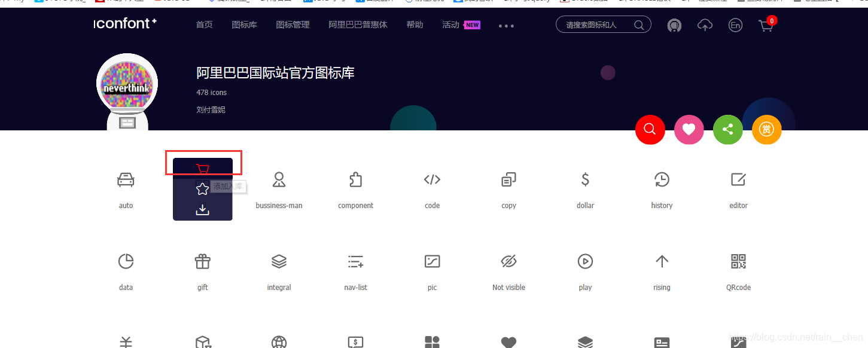Select the gift box icon
The width and height of the screenshot is (868, 348).
click(x=203, y=261)
